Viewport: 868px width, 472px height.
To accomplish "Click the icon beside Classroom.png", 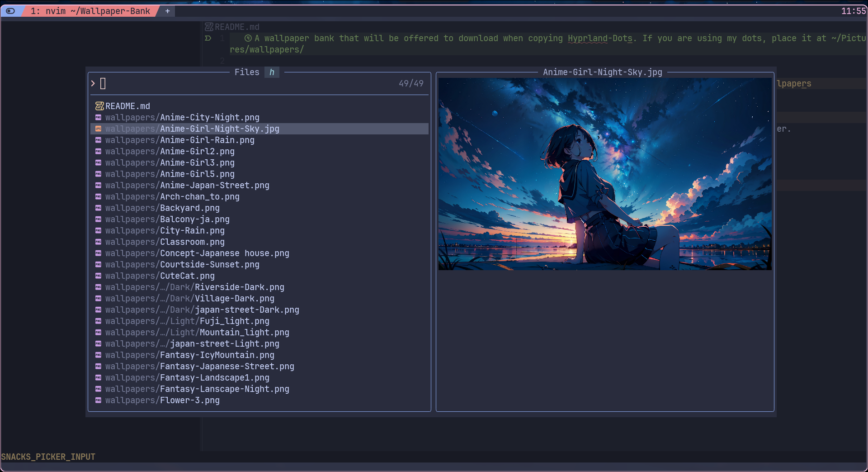I will pos(98,242).
